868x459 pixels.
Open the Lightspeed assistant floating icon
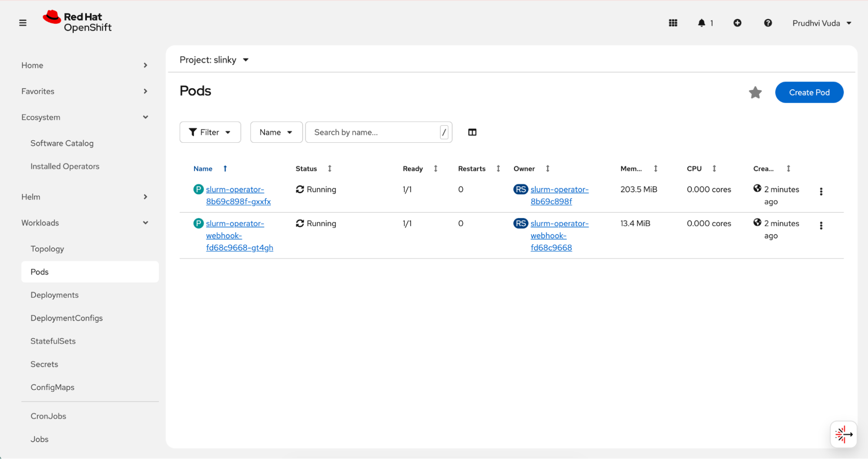pyautogui.click(x=843, y=434)
